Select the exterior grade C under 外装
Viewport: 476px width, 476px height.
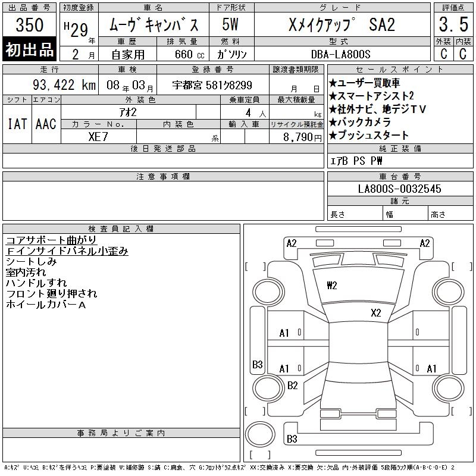[x=444, y=54]
